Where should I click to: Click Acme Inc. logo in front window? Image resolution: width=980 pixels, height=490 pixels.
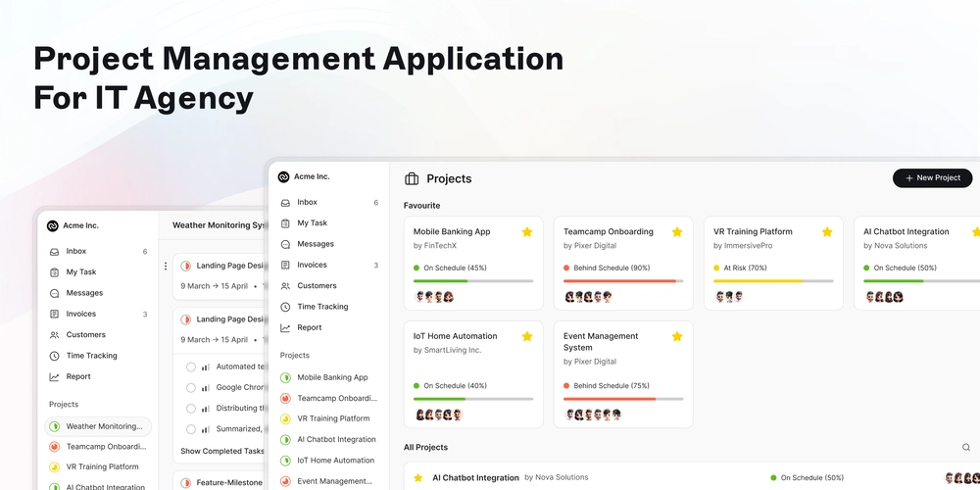(x=284, y=176)
